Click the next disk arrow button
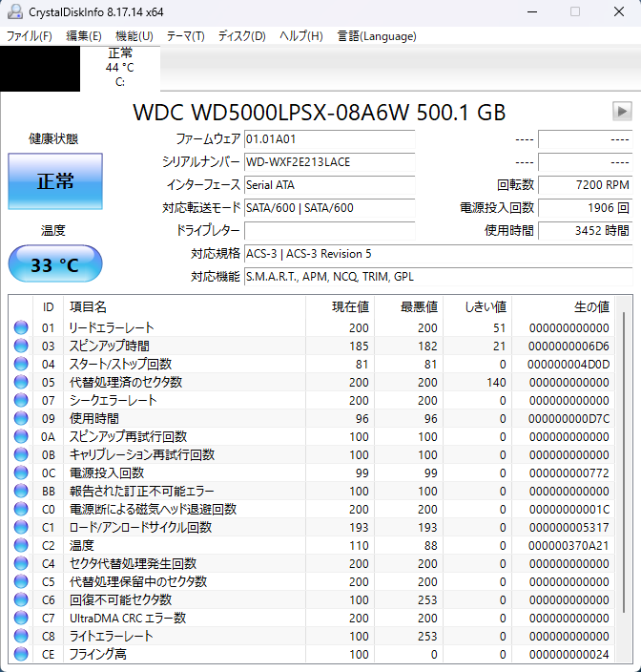Image resolution: width=641 pixels, height=672 pixels. point(622,112)
